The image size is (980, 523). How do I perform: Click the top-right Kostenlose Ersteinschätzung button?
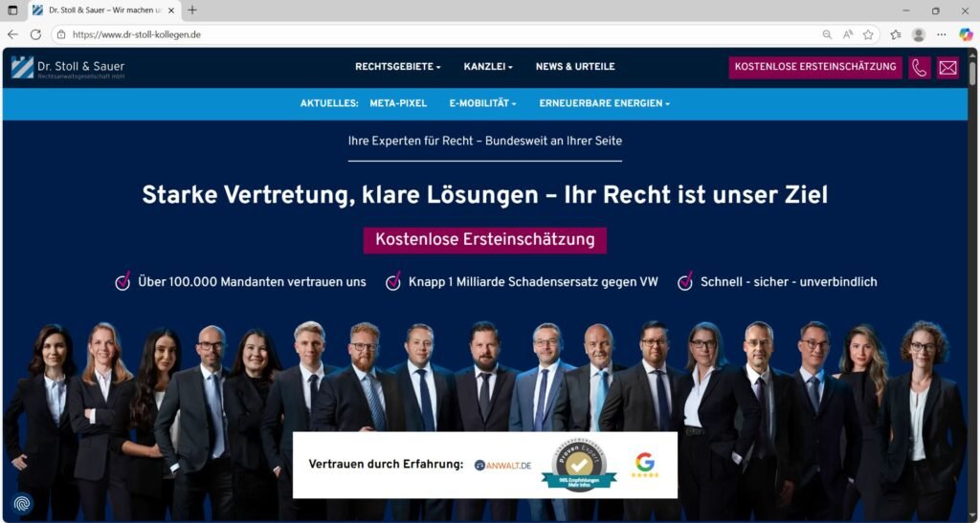point(815,67)
